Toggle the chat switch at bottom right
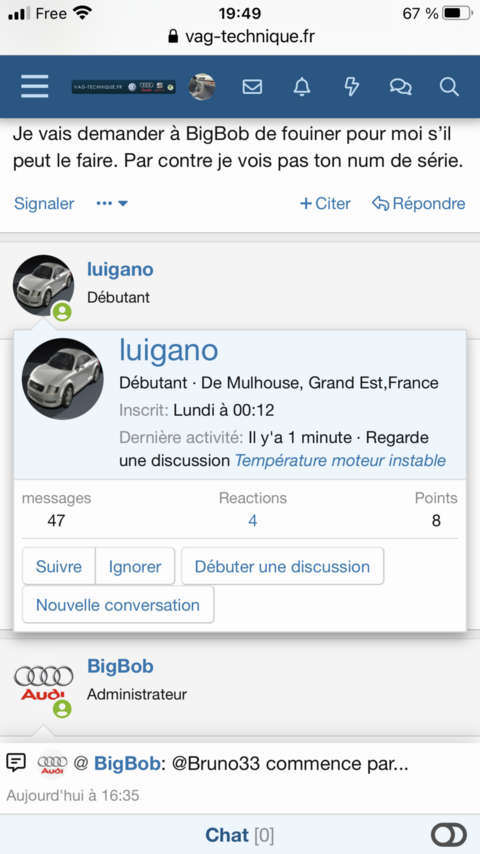Screen dimensions: 480x854 coord(448,835)
